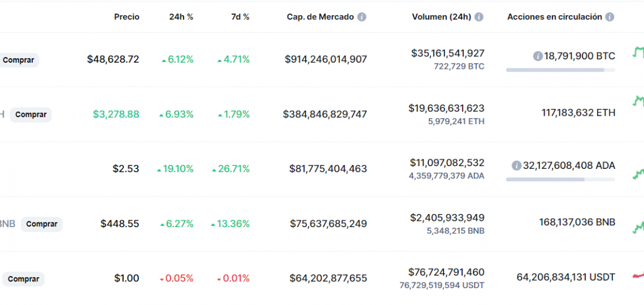Click Comprar button in the $1.00 row
The height and width of the screenshot is (305, 644).
coord(23,279)
